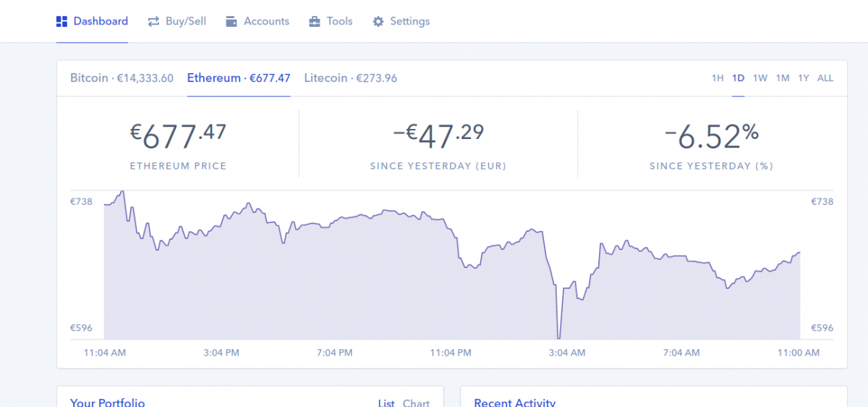868x407 pixels.
Task: Click the Dashboard grid icon
Action: (62, 22)
